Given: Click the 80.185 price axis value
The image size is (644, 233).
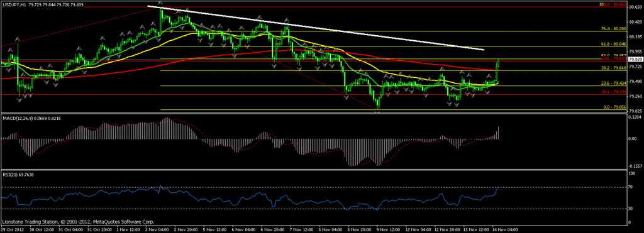Looking at the screenshot, I should click(635, 36).
